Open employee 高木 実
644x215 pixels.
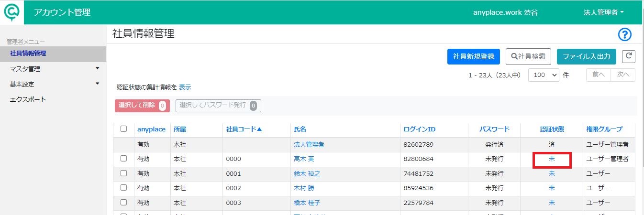point(303,159)
